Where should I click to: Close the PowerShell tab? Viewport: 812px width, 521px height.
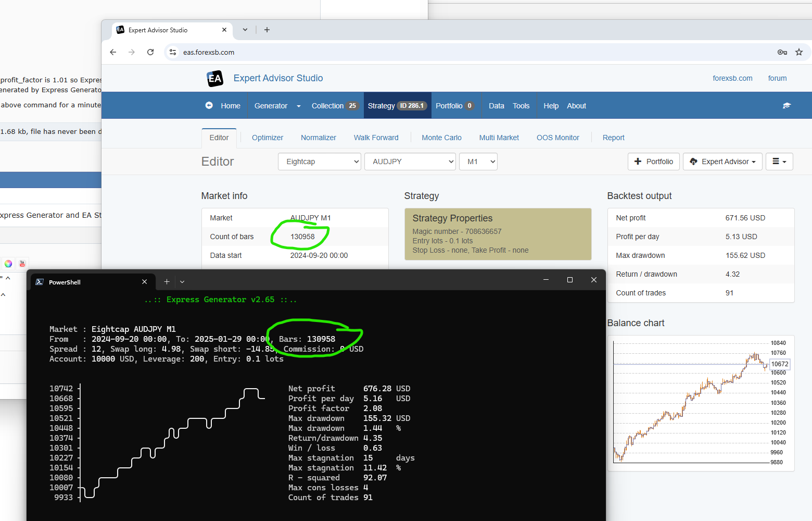(145, 282)
